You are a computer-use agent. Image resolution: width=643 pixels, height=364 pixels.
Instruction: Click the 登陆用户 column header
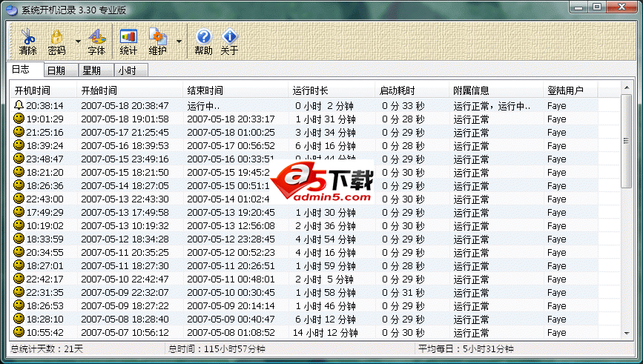(570, 90)
